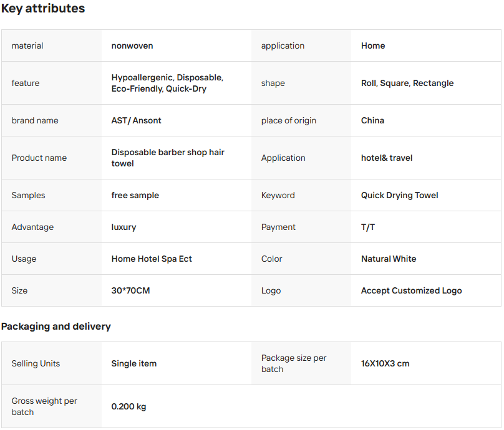The width and height of the screenshot is (504, 430).
Task: Select the hotel& travel application value
Action: (387, 158)
